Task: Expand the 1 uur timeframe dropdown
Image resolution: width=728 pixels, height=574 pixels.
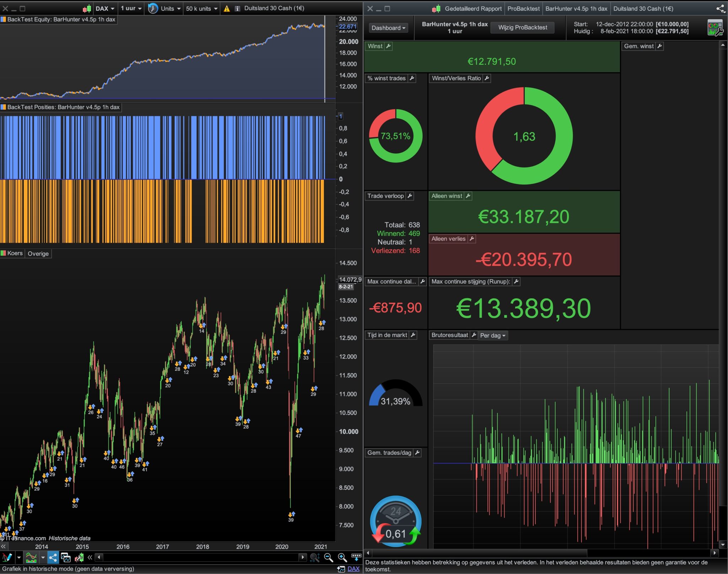Action: coord(131,9)
